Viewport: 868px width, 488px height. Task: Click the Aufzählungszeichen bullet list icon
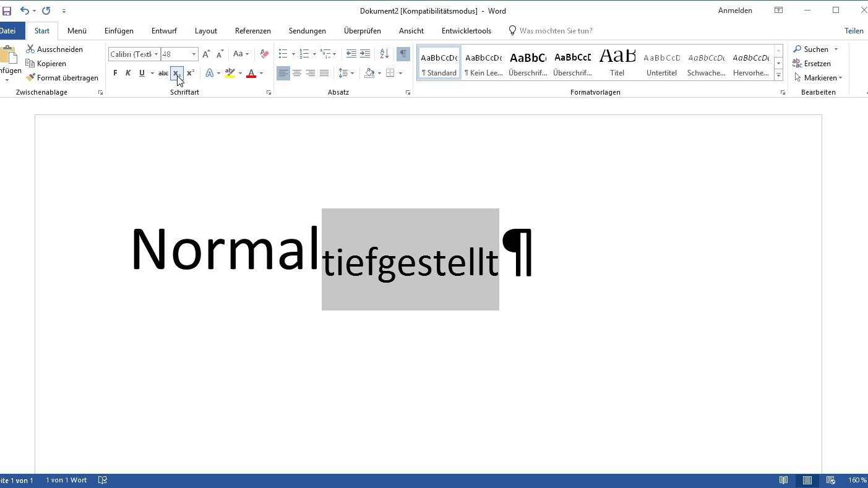[x=283, y=54]
